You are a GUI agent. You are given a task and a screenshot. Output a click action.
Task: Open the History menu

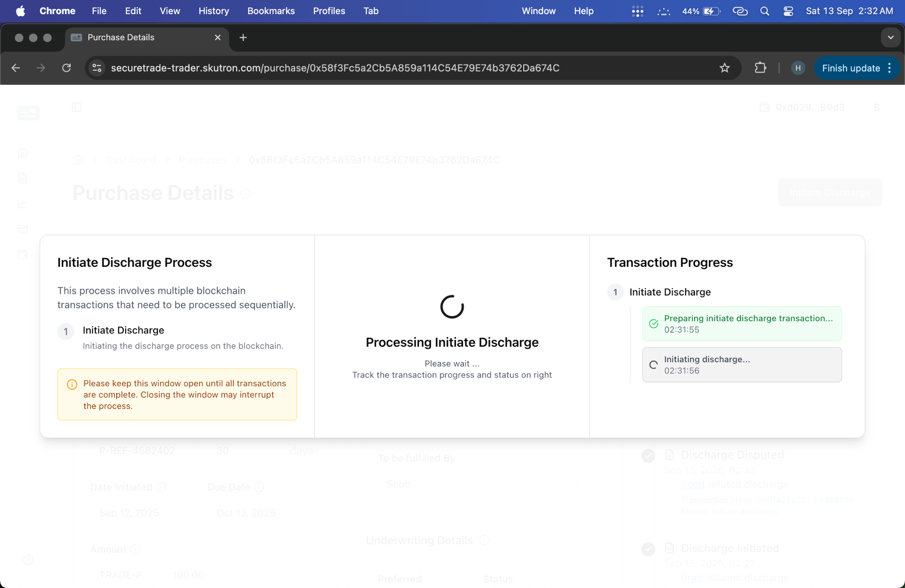213,11
